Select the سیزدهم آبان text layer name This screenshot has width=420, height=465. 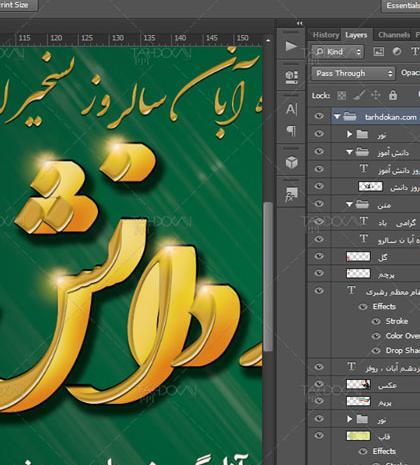click(393, 368)
